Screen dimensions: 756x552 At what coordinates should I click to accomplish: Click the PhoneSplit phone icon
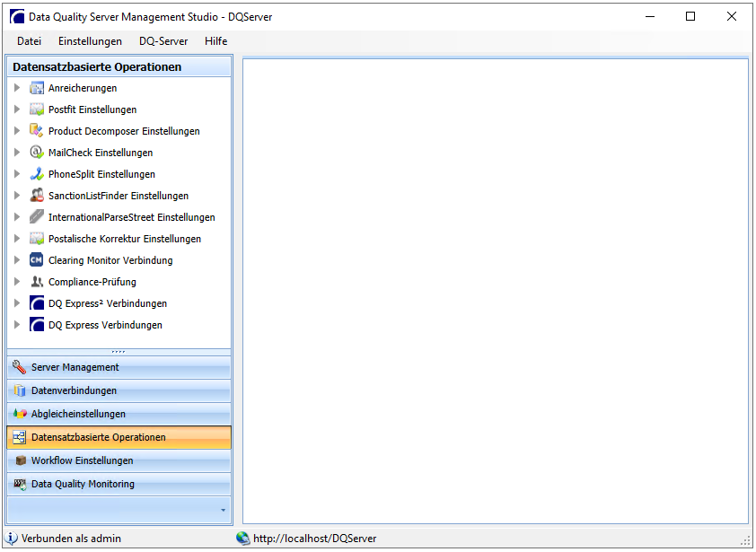tap(37, 174)
